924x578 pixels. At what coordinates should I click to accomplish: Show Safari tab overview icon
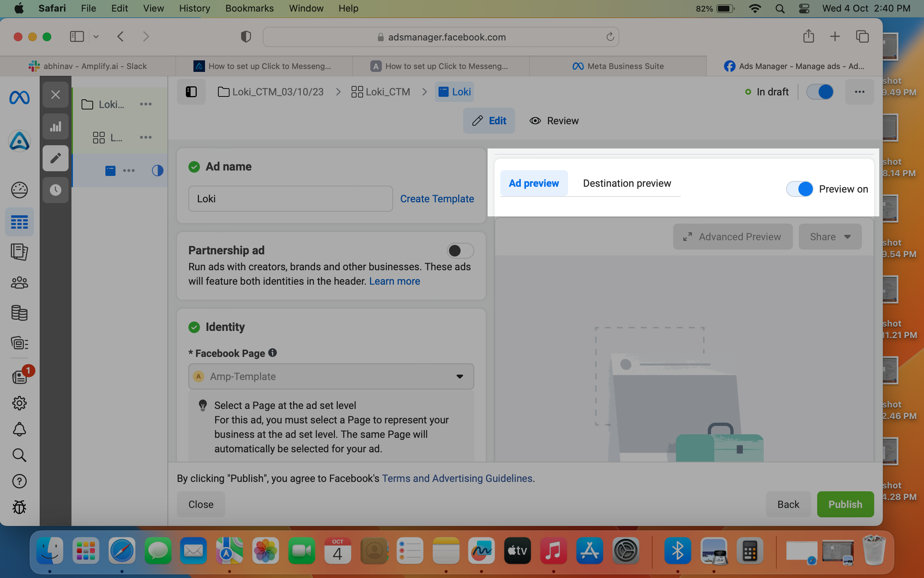[x=862, y=36]
